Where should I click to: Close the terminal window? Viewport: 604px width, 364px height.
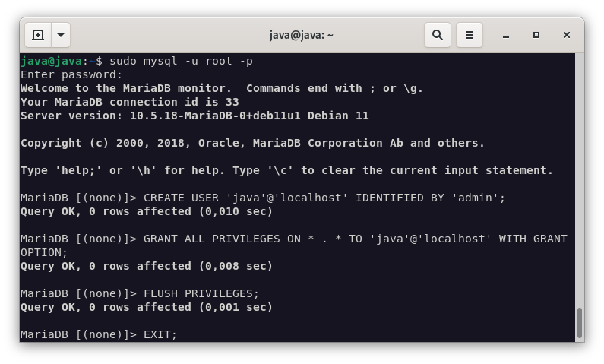tap(567, 35)
